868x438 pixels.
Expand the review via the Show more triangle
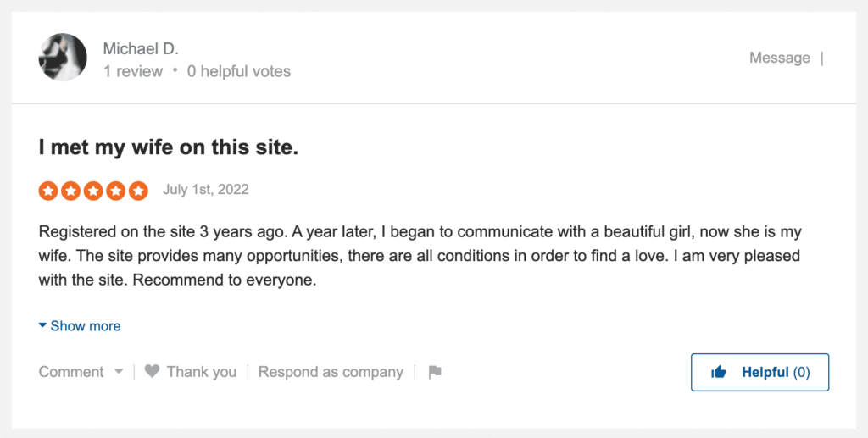click(42, 325)
